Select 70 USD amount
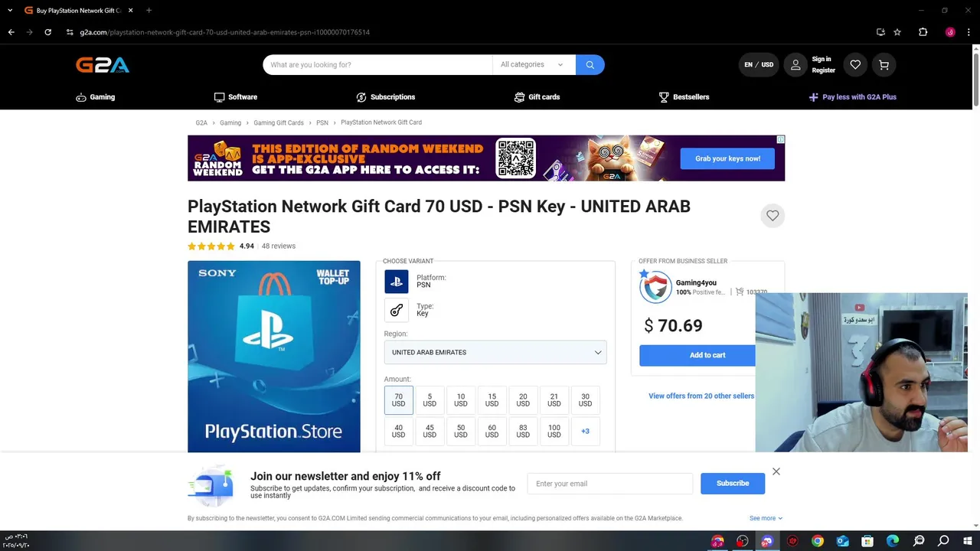 pos(398,400)
